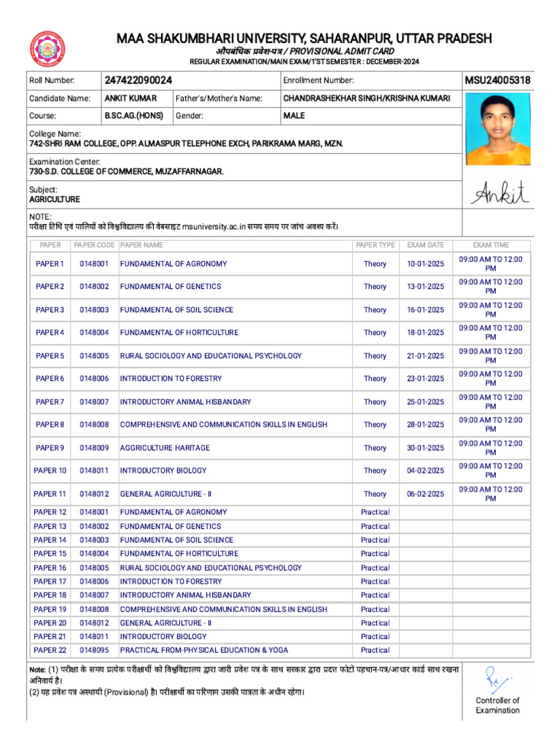Click the MAA SHAKUMBHARI UNIVERSITY heading
Viewport: 560px width, 747px height.
click(x=304, y=39)
